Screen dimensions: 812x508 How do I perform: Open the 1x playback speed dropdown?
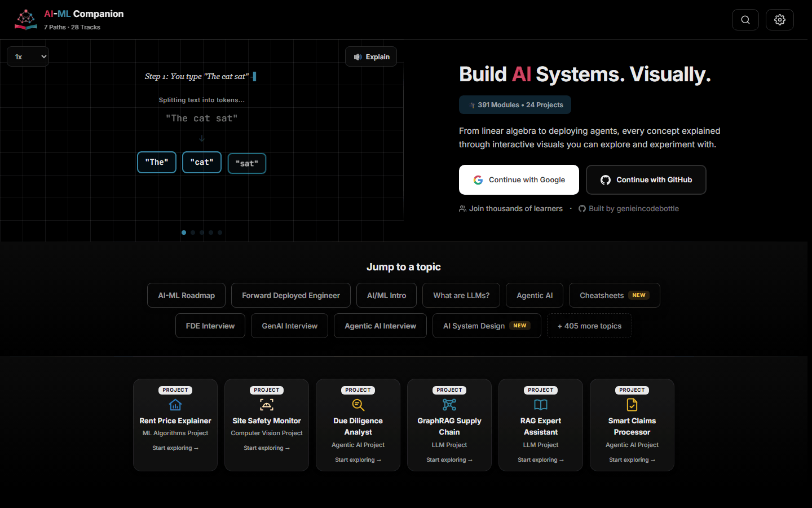(28, 56)
